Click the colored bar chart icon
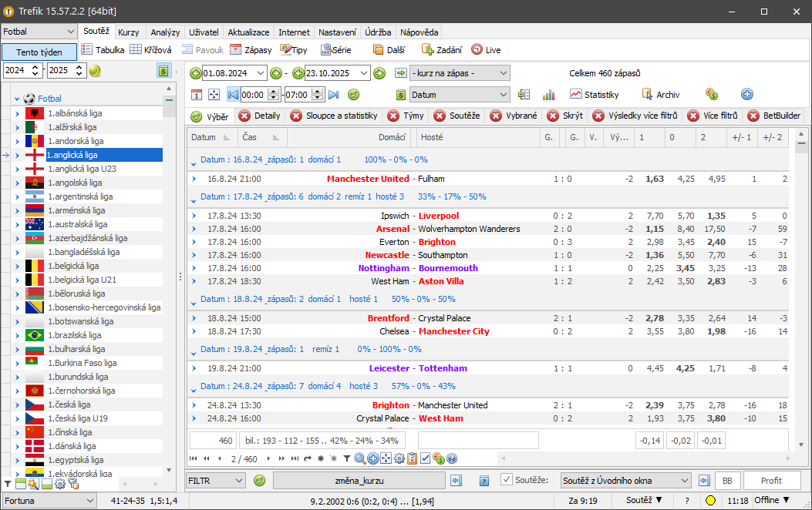Screen dimensions: 812x510 click(x=549, y=95)
